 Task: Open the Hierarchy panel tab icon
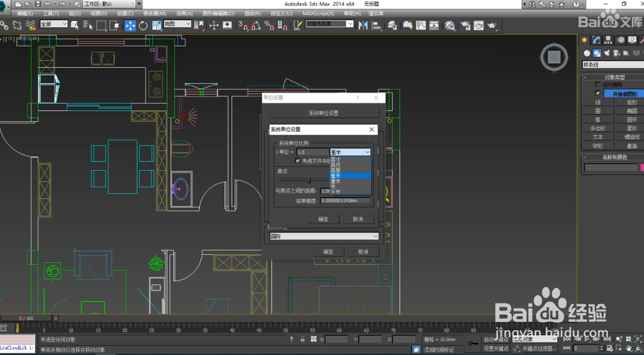[x=609, y=40]
